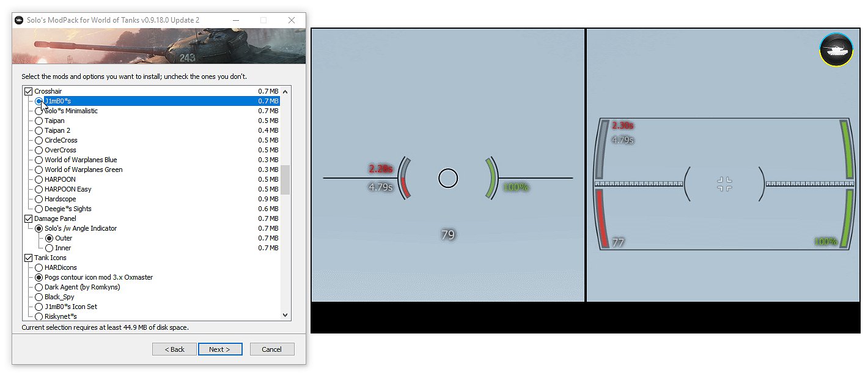Click the Next > button
Image resolution: width=868 pixels, height=380 pixels.
coord(220,349)
